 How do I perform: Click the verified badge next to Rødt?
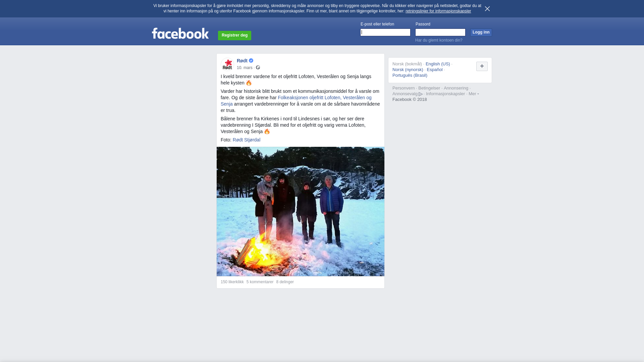pyautogui.click(x=251, y=61)
